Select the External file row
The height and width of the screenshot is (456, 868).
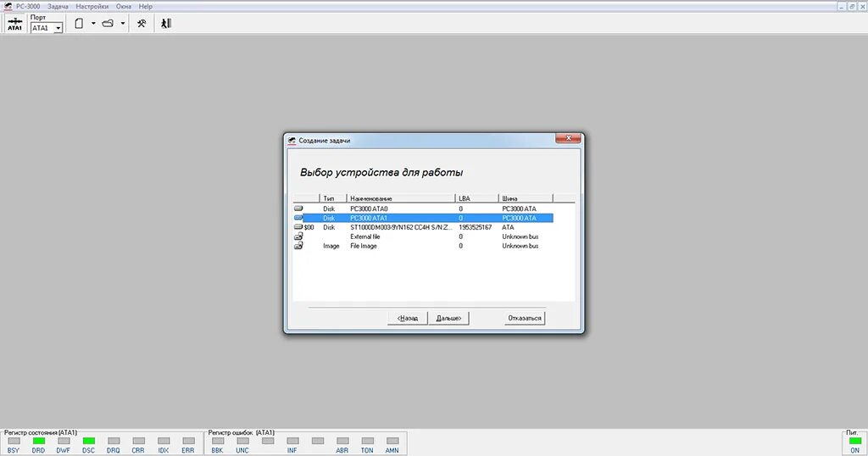pyautogui.click(x=423, y=236)
